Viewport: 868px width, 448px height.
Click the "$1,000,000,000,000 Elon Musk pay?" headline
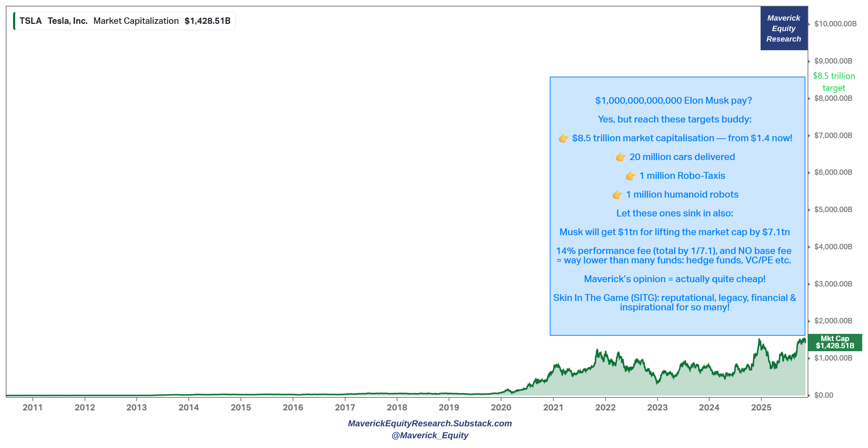(x=673, y=101)
